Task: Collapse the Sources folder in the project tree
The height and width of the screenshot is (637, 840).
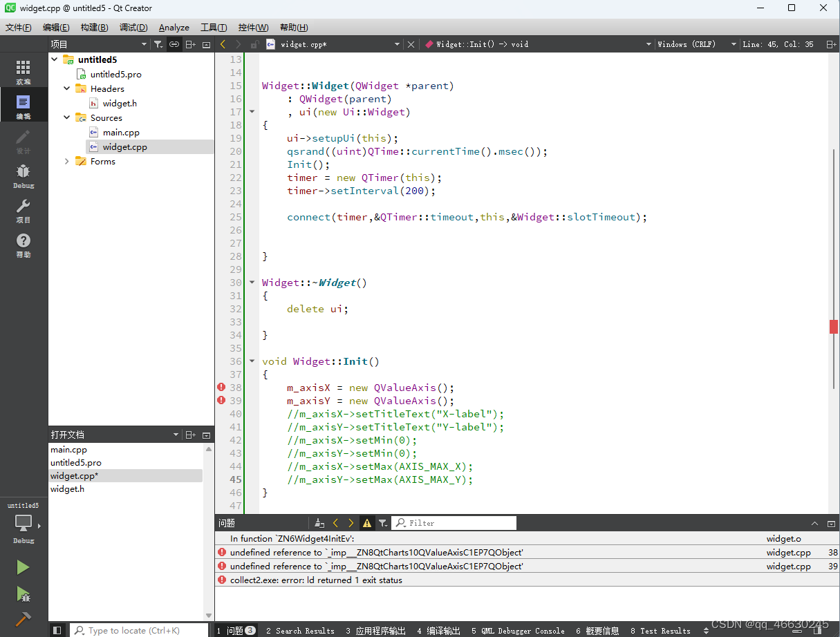Action: tap(66, 117)
